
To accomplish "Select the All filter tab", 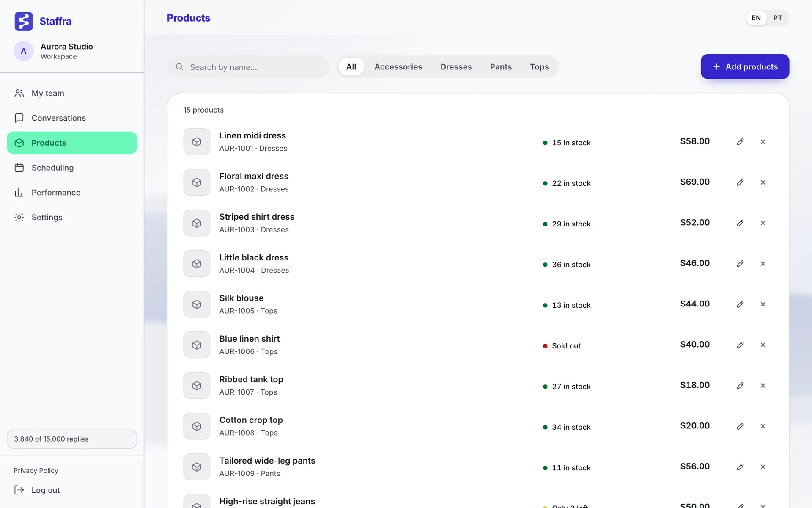I will click(351, 67).
